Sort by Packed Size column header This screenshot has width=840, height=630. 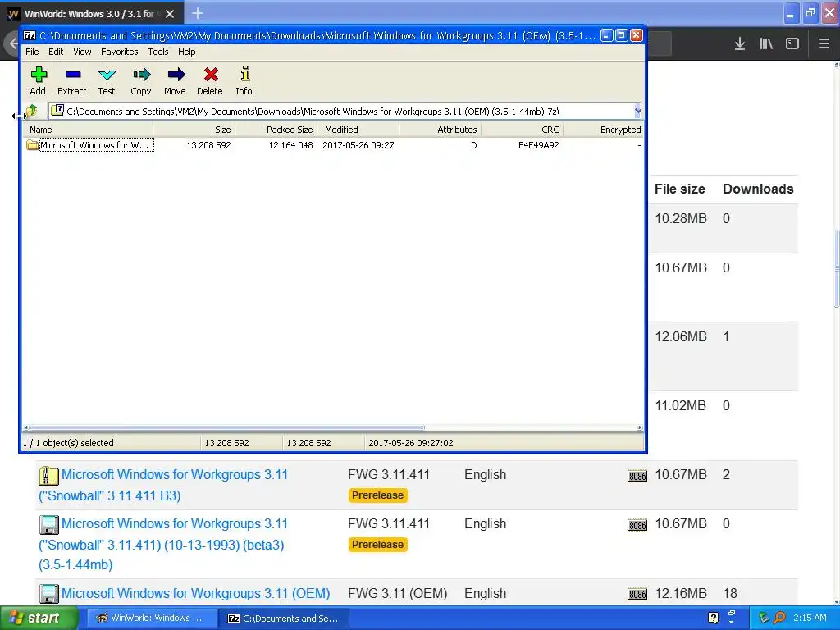(276, 130)
